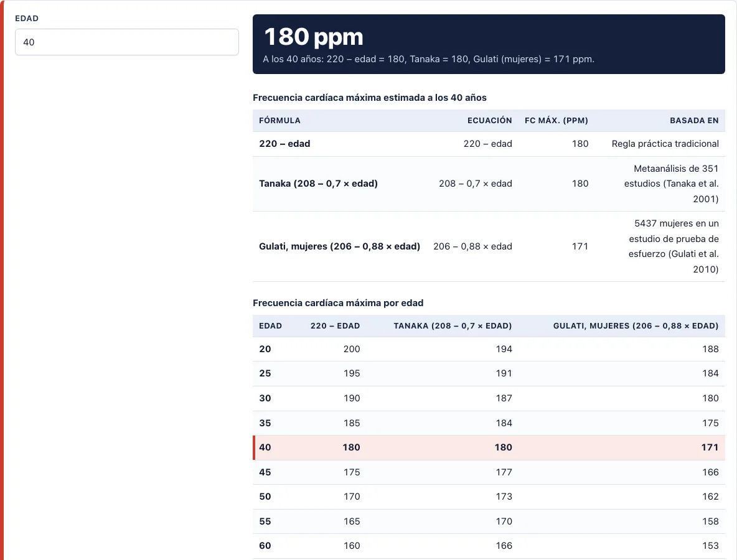Click the 'GULATI, MUJERES' column header
Screen dimensions: 737x560
[x=636, y=325]
